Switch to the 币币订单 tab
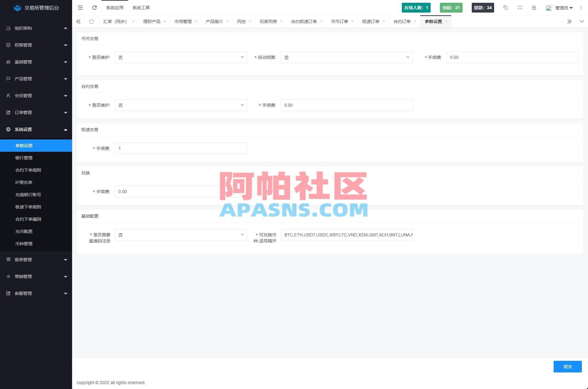Image resolution: width=588 pixels, height=389 pixels. (x=339, y=21)
